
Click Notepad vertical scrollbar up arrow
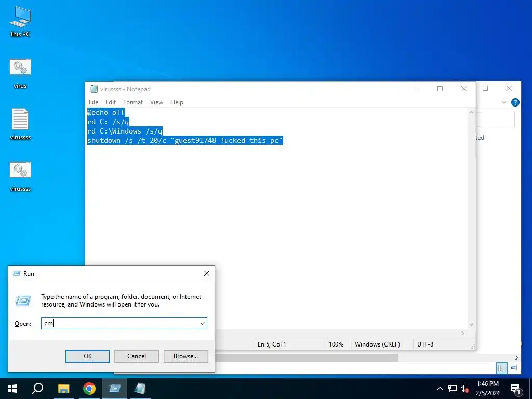pyautogui.click(x=471, y=112)
